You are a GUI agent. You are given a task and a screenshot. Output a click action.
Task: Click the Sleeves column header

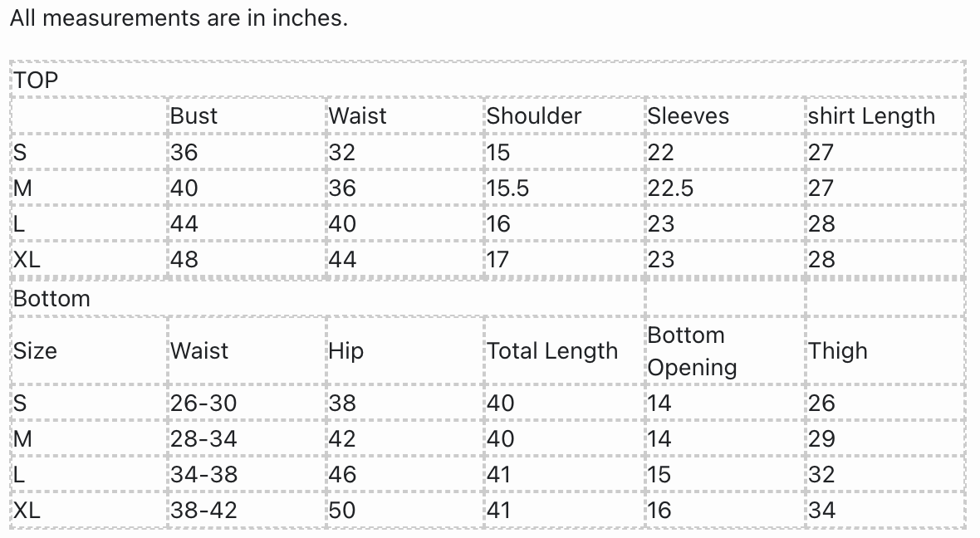(688, 115)
